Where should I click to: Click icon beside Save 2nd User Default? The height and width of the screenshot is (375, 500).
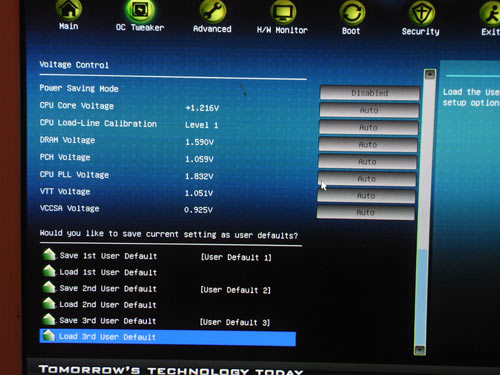pos(49,287)
